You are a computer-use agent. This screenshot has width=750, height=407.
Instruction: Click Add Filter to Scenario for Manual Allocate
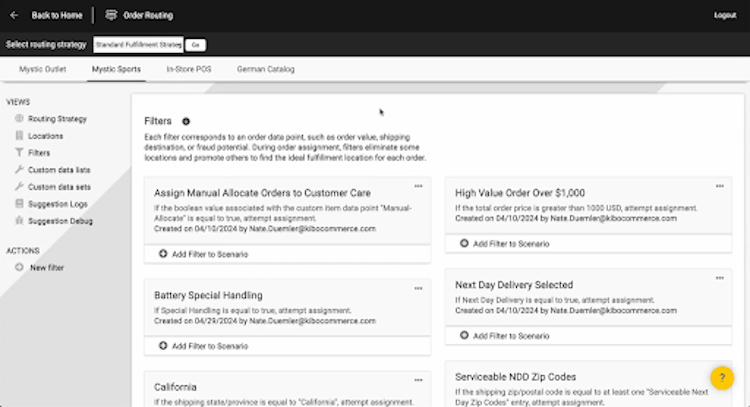coord(210,254)
